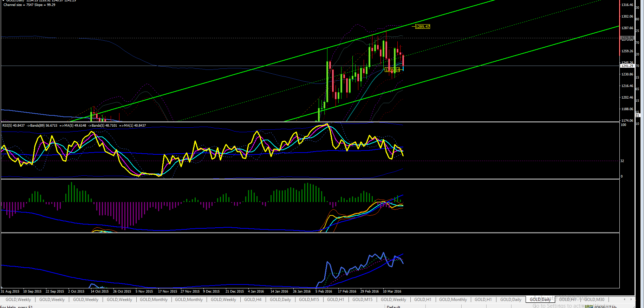Image resolution: width=644 pixels, height=308 pixels.
Task: Click the 1316.46 price axis value
Action: point(627,5)
